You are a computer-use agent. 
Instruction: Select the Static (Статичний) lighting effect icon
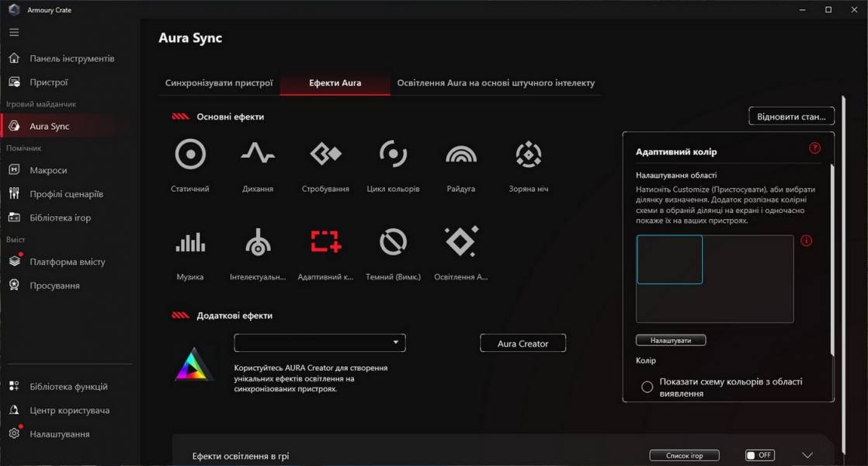190,154
